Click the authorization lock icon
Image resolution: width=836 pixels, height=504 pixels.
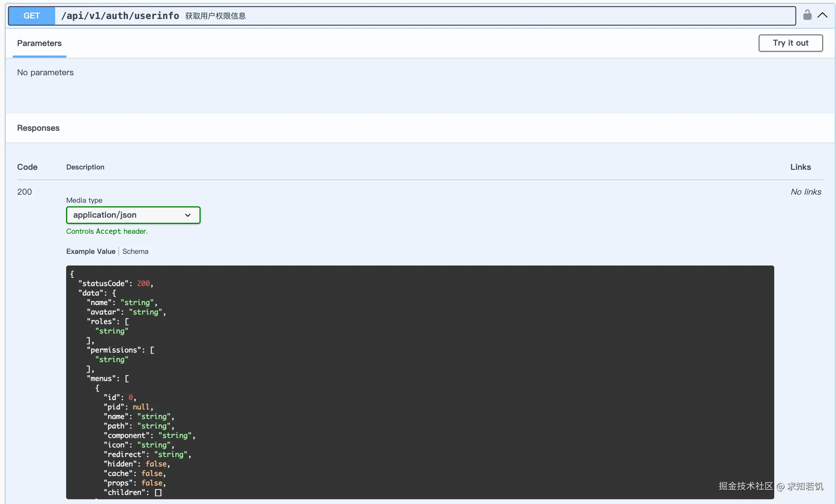click(807, 15)
